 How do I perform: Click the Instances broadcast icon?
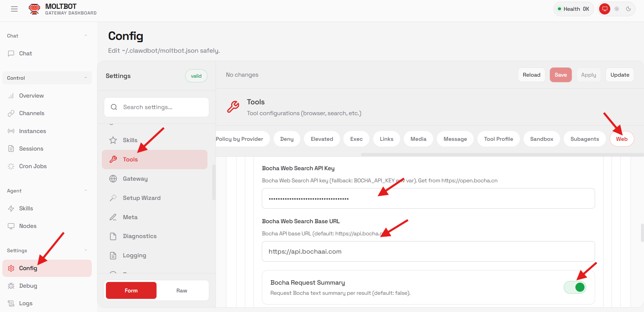(x=11, y=131)
